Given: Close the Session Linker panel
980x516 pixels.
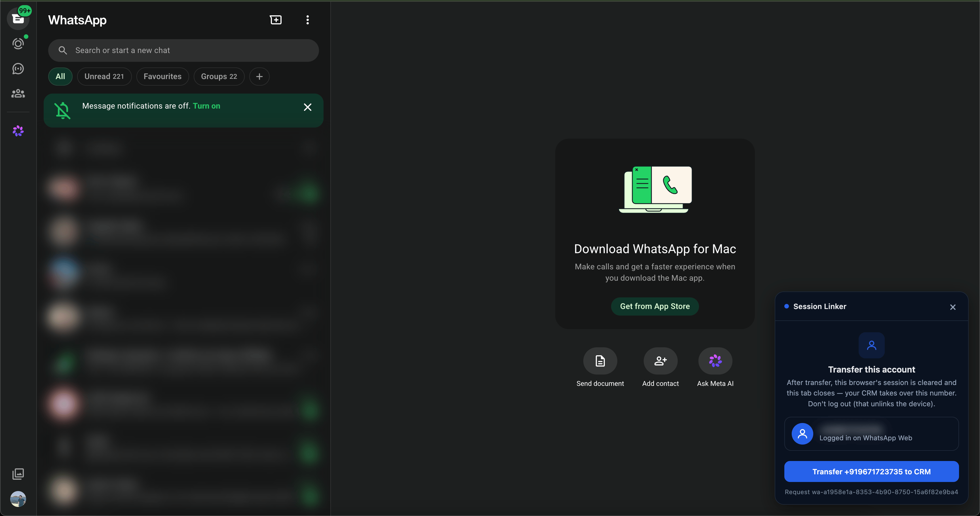Looking at the screenshot, I should tap(952, 307).
